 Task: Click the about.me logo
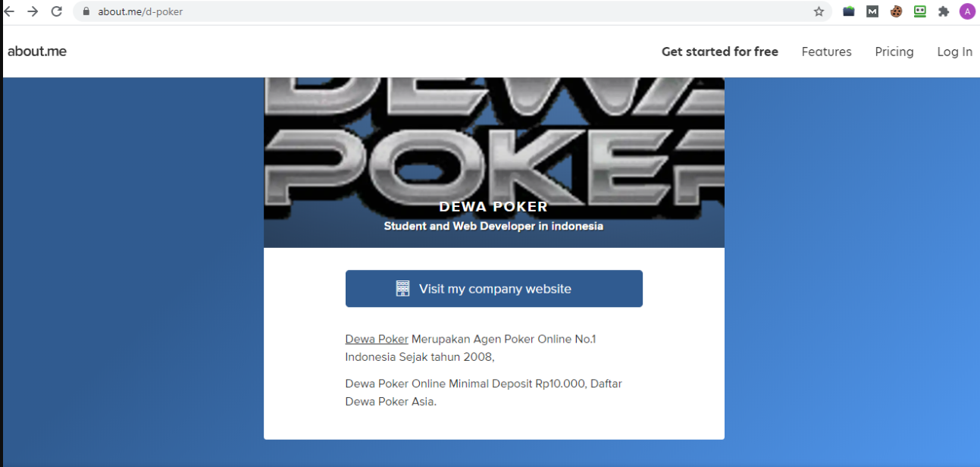pyautogui.click(x=37, y=52)
